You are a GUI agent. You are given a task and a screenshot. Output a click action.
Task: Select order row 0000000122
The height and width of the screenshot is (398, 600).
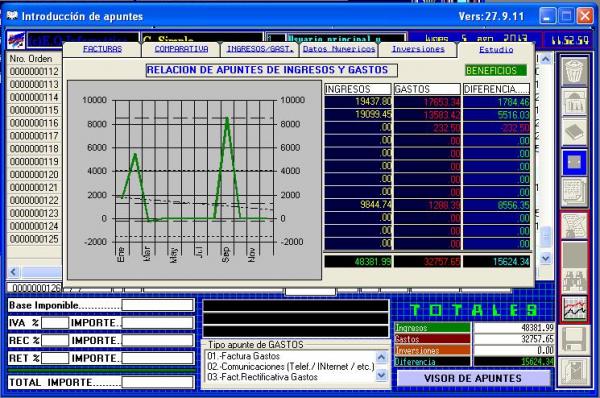coord(34,200)
